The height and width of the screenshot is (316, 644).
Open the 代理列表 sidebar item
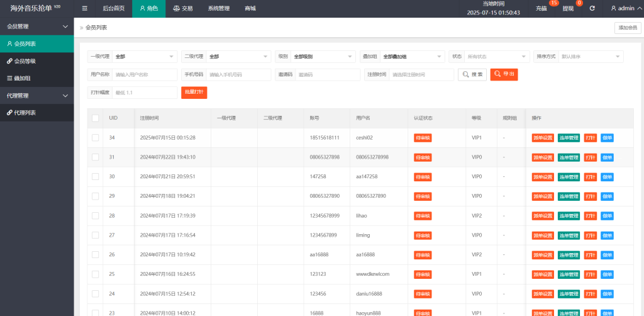pyautogui.click(x=37, y=113)
